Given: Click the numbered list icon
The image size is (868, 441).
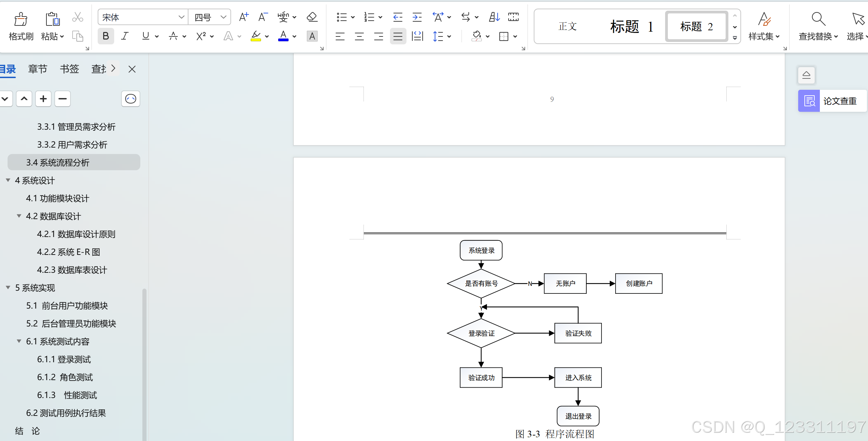Looking at the screenshot, I should (369, 17).
